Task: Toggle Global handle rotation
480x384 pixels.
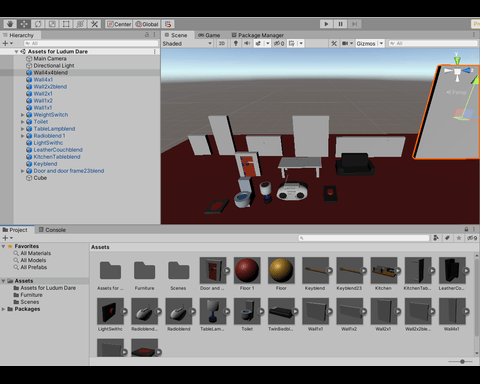Action: click(x=147, y=24)
